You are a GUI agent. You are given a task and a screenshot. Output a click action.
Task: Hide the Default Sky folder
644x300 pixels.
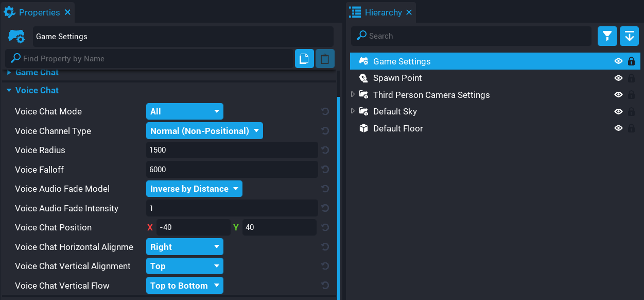[x=618, y=112]
